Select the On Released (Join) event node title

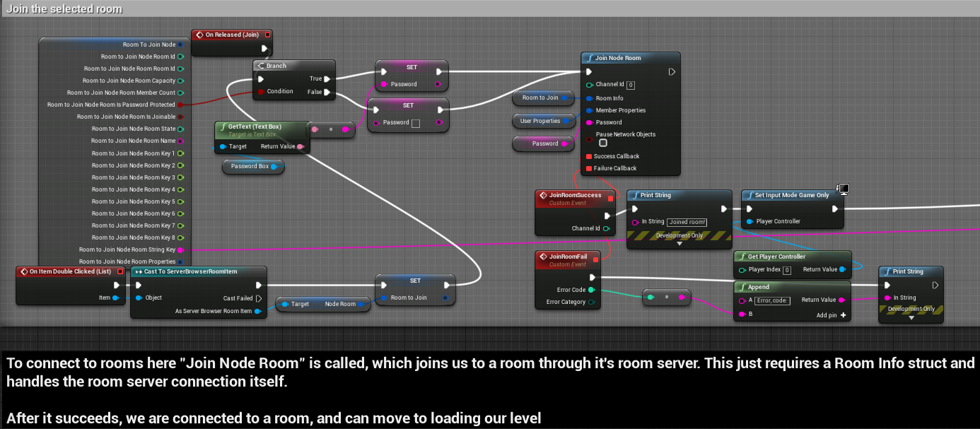(232, 35)
